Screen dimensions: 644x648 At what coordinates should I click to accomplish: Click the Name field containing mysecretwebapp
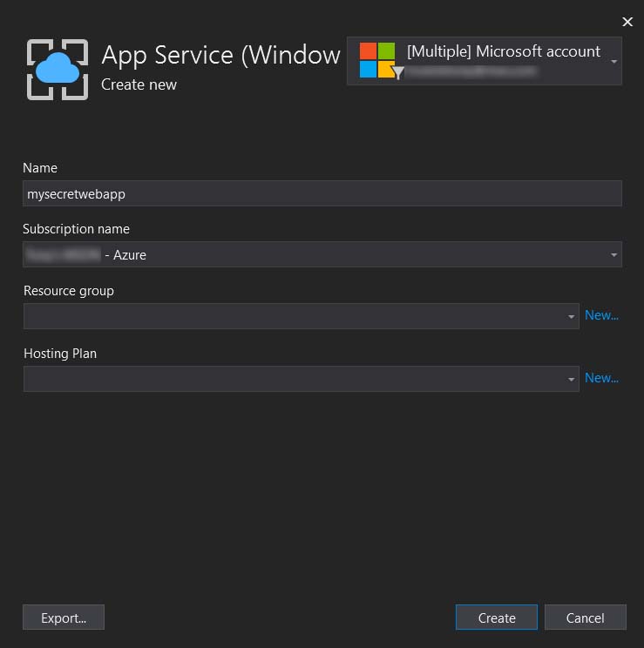click(322, 193)
